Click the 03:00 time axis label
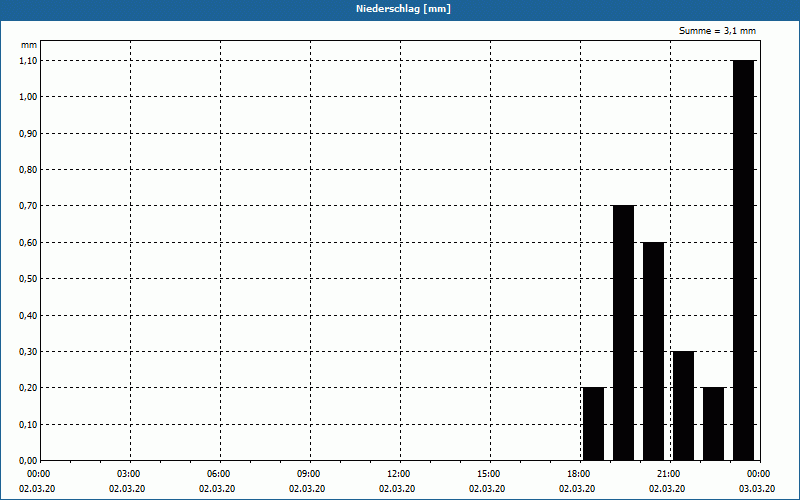 (x=131, y=474)
